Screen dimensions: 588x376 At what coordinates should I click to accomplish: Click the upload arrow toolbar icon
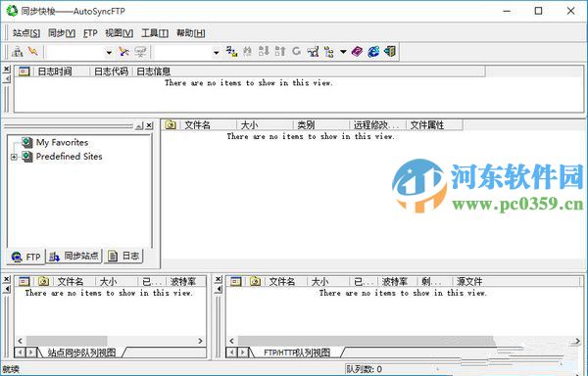tap(280, 51)
